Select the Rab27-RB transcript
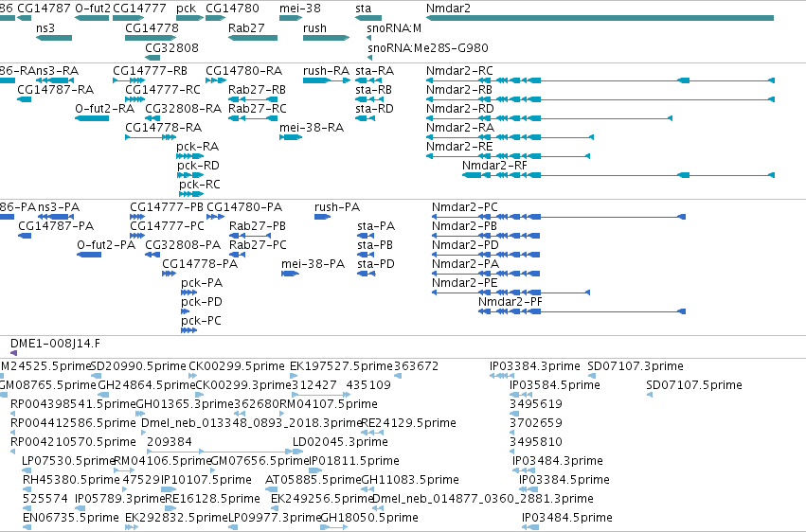Viewport: 806px width, 532px height. point(253,99)
